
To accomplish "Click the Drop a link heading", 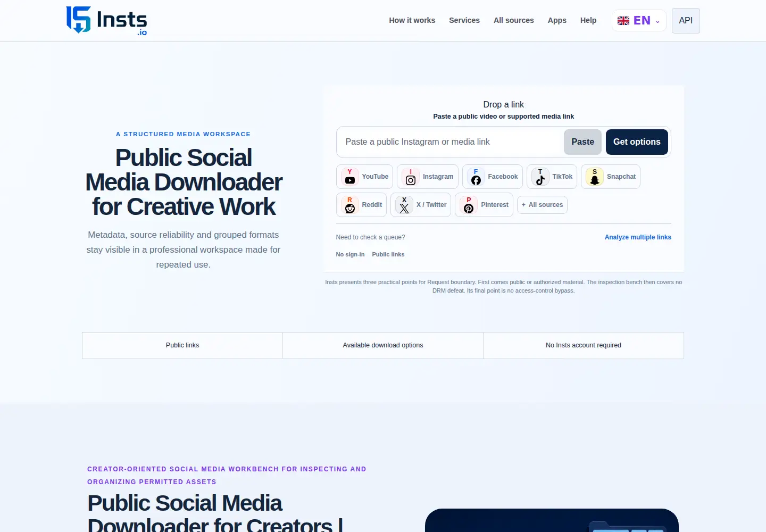I will tap(503, 105).
